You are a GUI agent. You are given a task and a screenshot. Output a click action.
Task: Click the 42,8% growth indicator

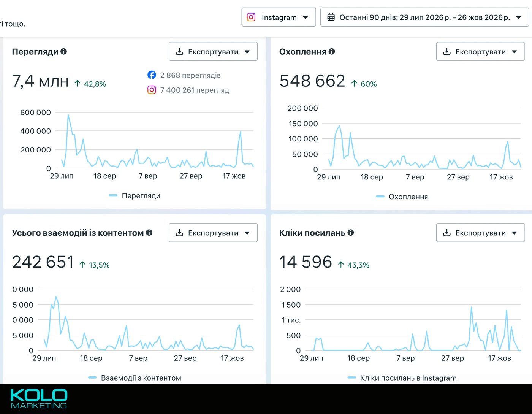[90, 84]
